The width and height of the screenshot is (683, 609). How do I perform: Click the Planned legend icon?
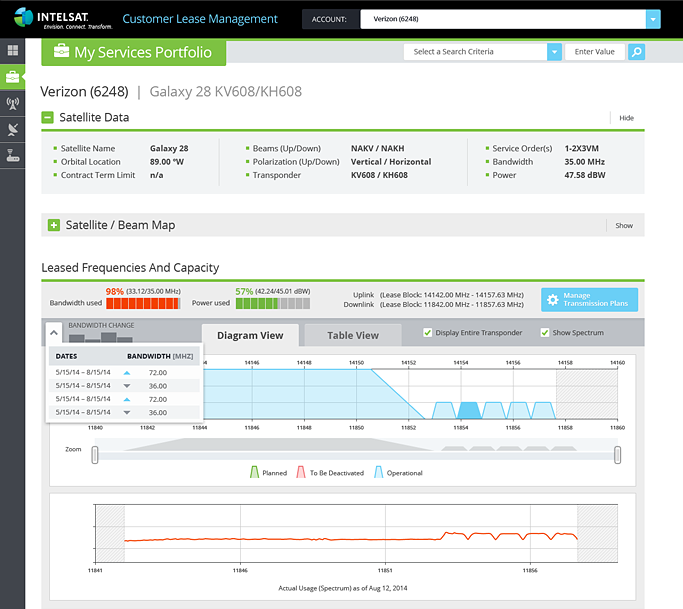pos(254,473)
